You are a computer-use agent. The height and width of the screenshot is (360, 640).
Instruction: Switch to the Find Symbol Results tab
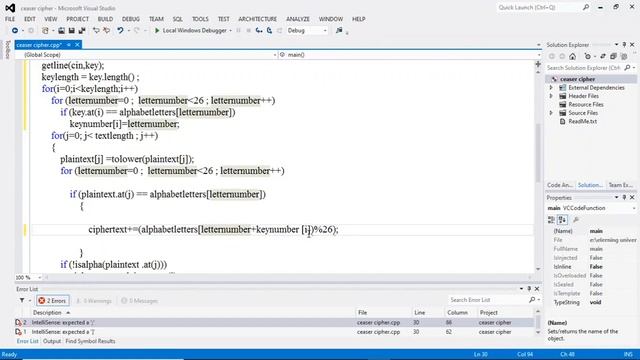(90, 341)
